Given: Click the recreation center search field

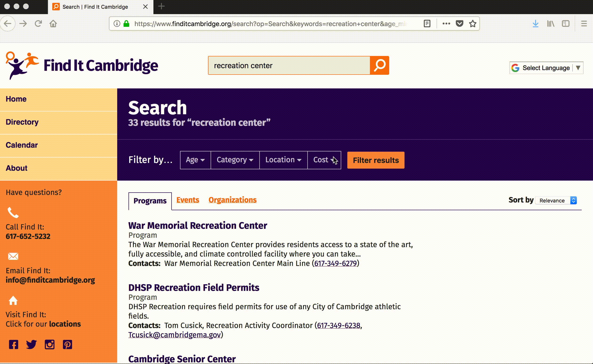Looking at the screenshot, I should pyautogui.click(x=289, y=65).
